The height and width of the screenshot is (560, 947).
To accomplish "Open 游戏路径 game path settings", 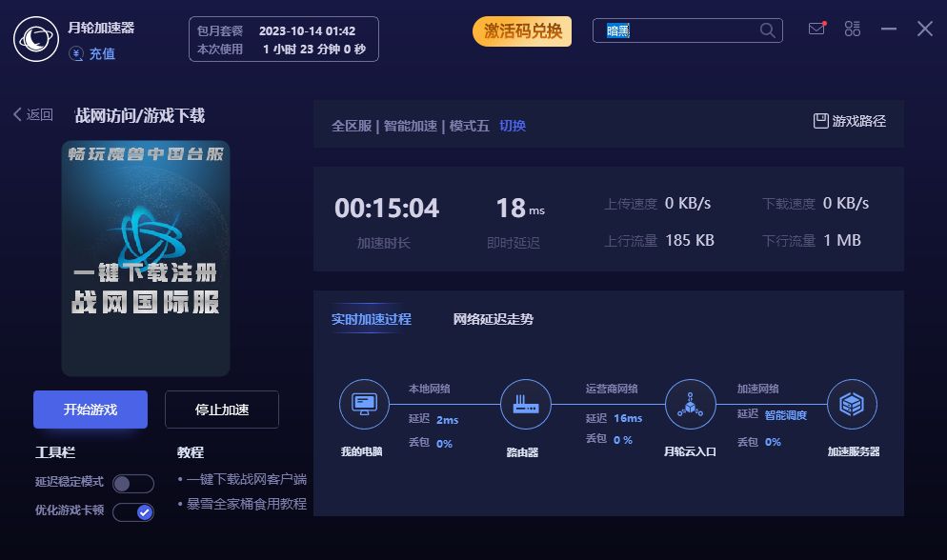I will 848,122.
